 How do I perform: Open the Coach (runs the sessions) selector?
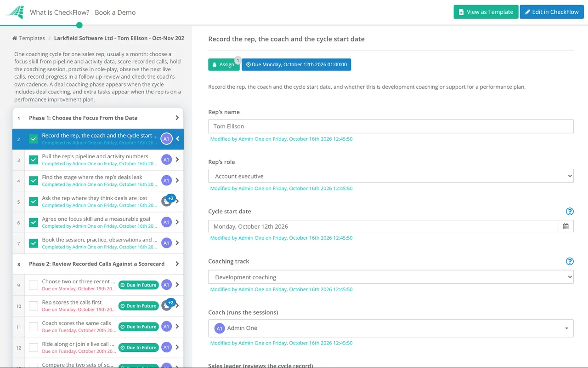point(391,328)
